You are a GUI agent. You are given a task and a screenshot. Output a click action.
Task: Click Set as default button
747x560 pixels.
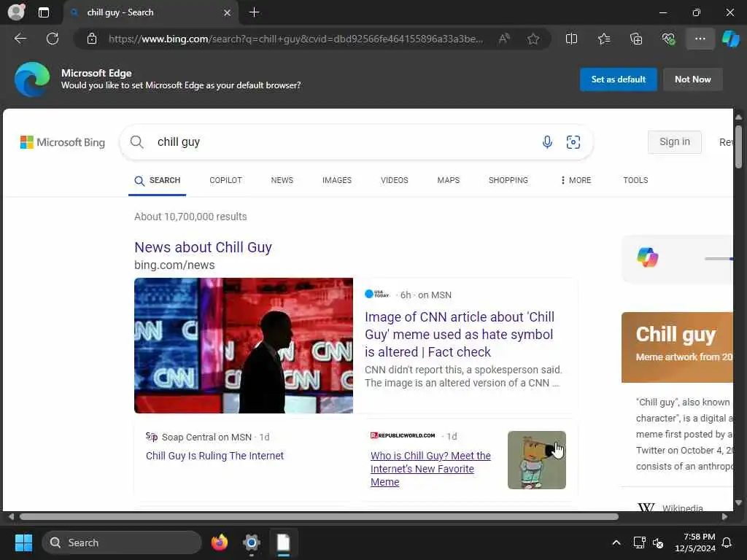(x=619, y=79)
